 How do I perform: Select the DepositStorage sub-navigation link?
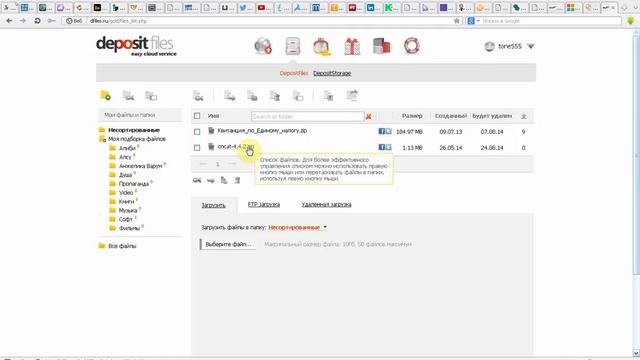[x=332, y=73]
